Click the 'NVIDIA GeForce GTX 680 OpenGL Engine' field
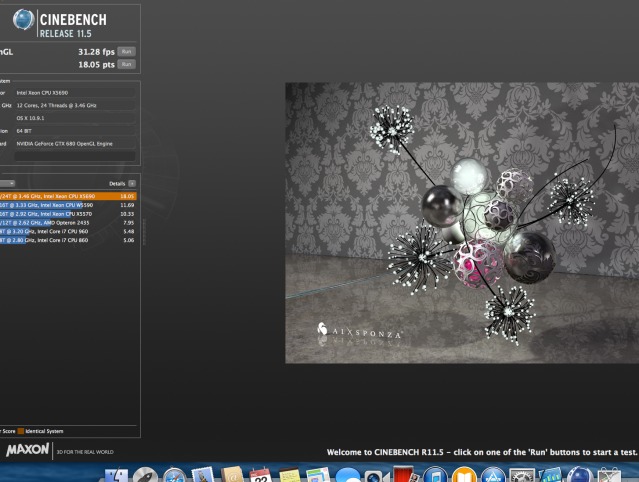Image resolution: width=639 pixels, height=482 pixels. click(x=75, y=143)
